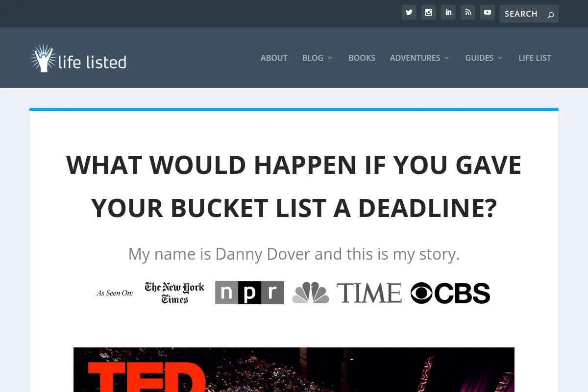
Task: Click the bucket list deadline headline
Action: tap(294, 186)
